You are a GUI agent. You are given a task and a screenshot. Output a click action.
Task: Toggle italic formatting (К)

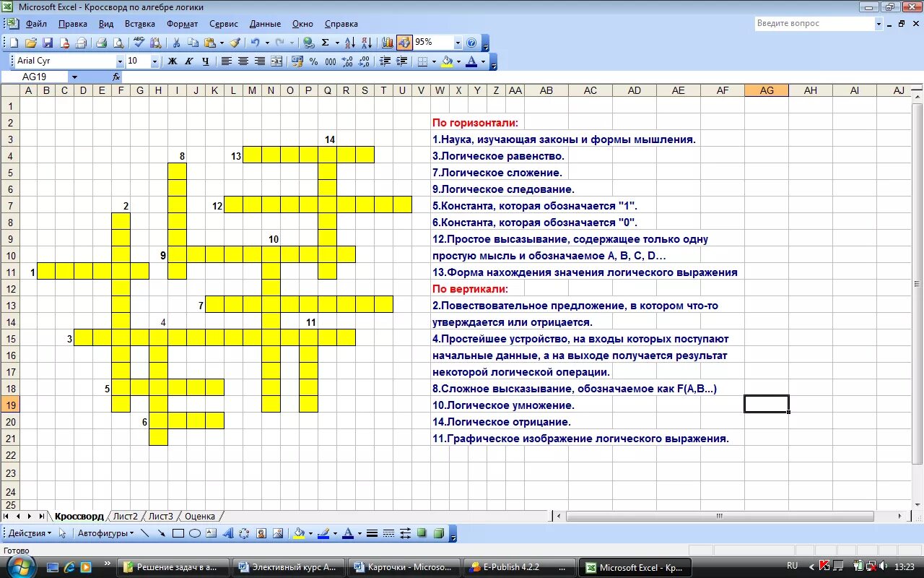pyautogui.click(x=189, y=61)
